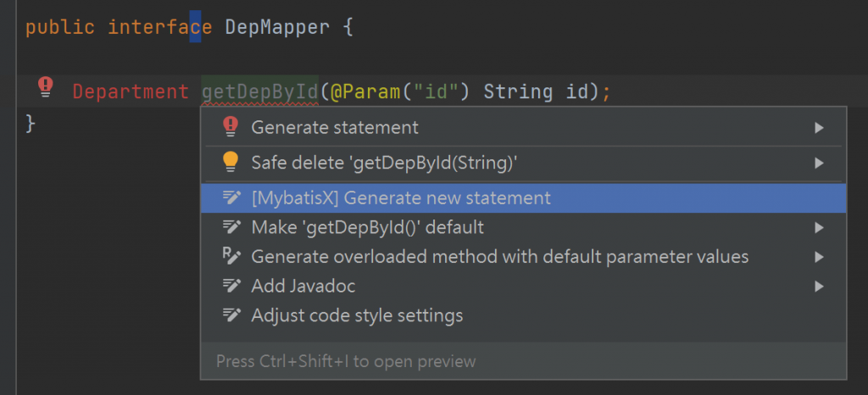Click the pencil icon next to Add Javadoc

231,286
